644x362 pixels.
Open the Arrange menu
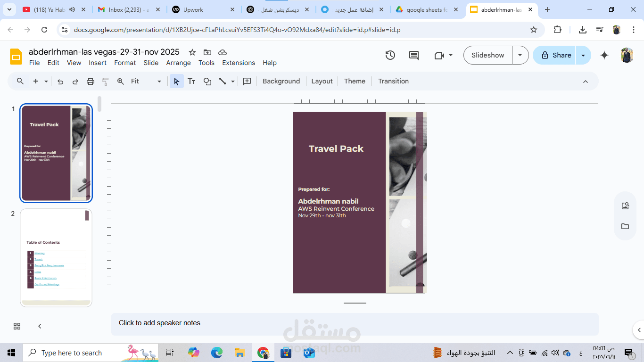coord(178,63)
